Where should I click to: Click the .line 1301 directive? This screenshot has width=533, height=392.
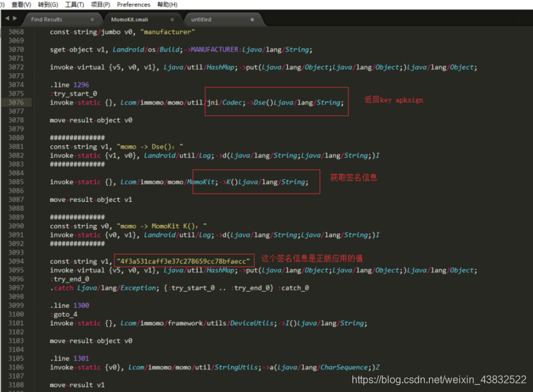[x=69, y=359]
